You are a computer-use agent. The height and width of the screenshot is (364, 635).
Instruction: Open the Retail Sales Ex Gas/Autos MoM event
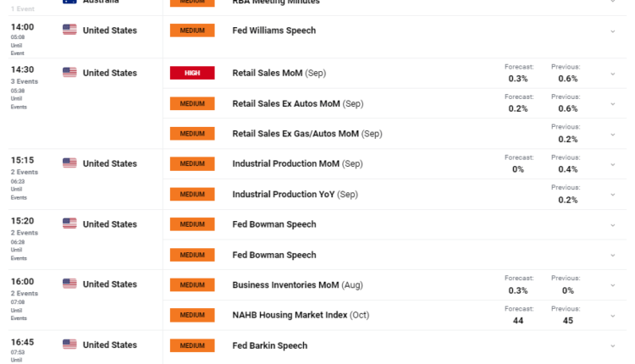click(296, 134)
